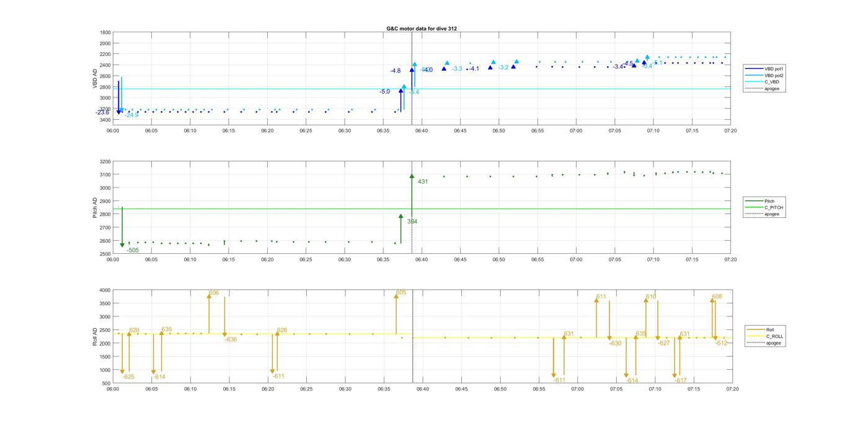The height and width of the screenshot is (430, 868).
Task: Click the '-4.5' VBD data label
Action: pyautogui.click(x=628, y=63)
